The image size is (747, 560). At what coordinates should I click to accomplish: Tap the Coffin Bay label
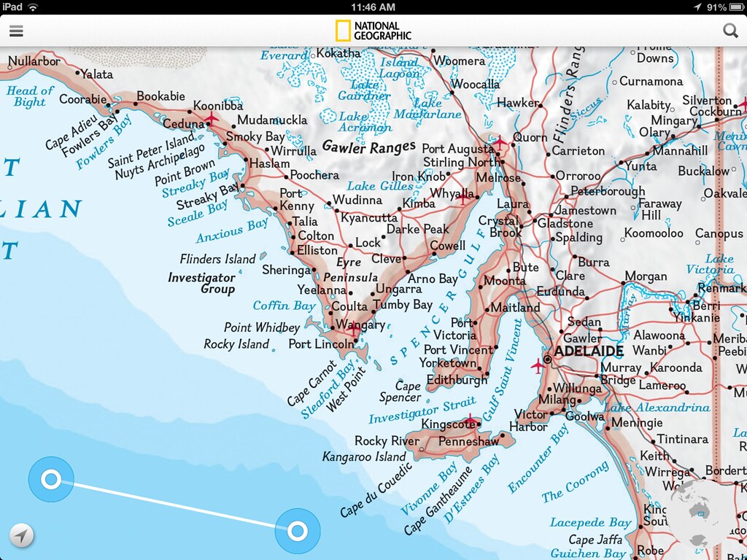pos(284,306)
